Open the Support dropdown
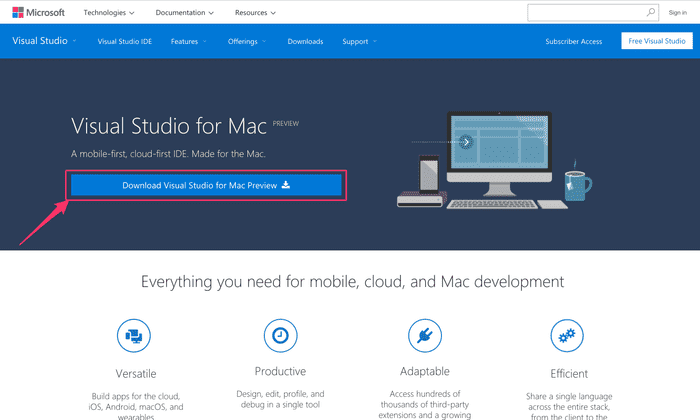 [359, 42]
